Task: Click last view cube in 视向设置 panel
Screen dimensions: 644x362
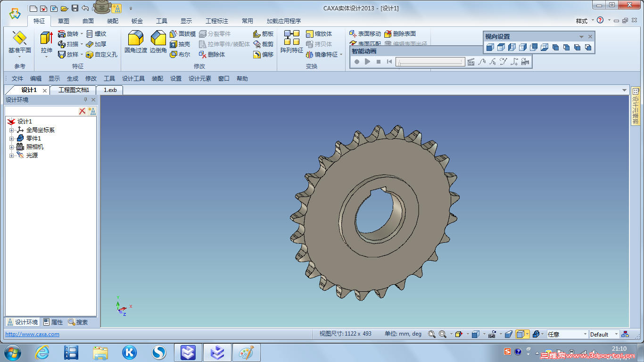Action: pos(588,47)
